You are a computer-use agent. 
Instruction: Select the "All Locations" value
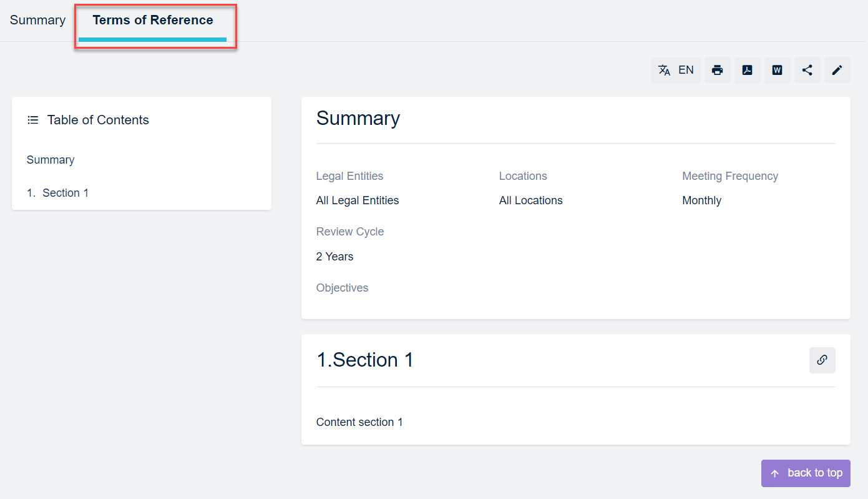531,200
